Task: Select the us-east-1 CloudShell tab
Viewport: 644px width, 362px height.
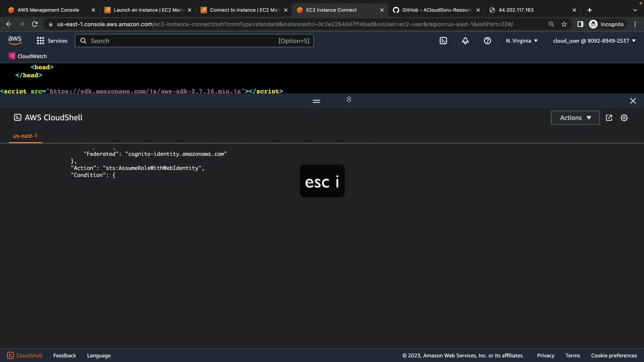Action: click(25, 136)
